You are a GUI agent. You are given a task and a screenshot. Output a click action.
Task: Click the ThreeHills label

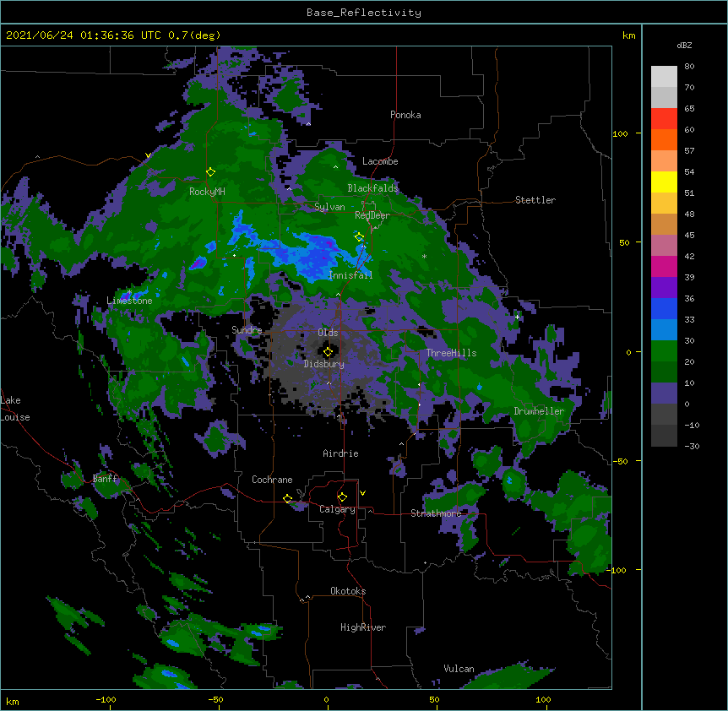pyautogui.click(x=451, y=353)
